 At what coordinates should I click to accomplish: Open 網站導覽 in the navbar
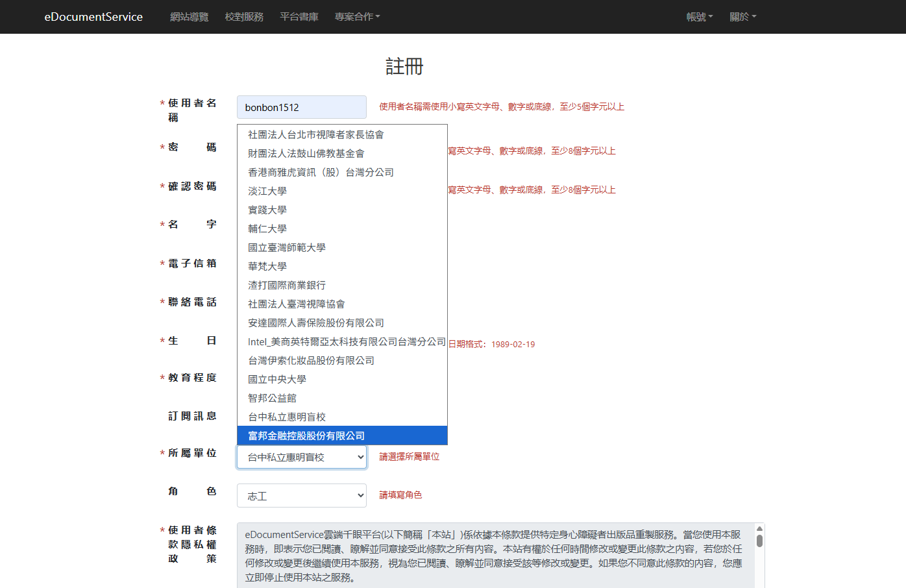click(190, 17)
